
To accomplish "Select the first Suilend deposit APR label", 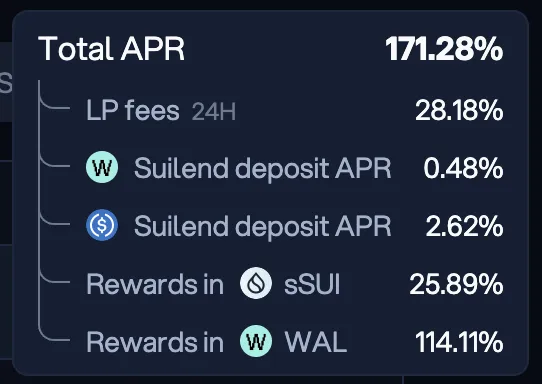I will [263, 168].
